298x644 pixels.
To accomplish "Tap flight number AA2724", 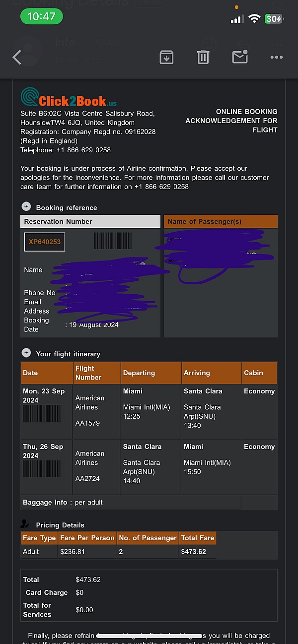I will tap(87, 479).
